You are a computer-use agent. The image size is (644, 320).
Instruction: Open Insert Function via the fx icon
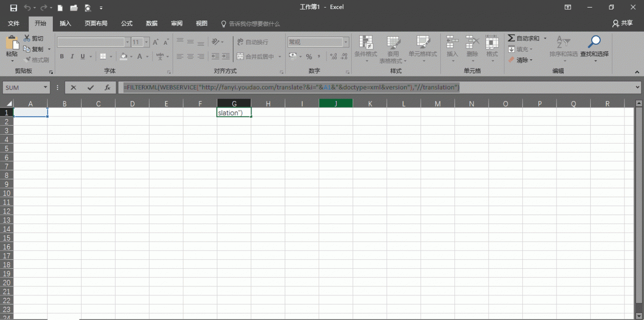(107, 87)
